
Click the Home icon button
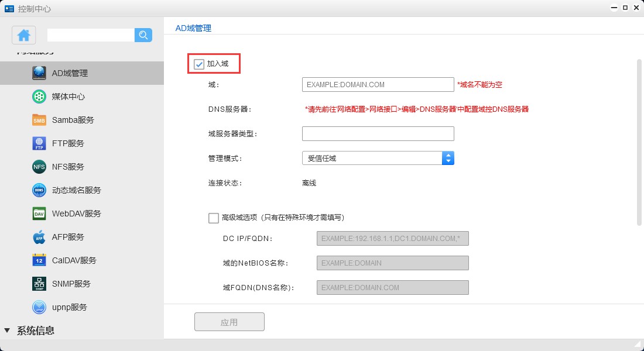[24, 35]
